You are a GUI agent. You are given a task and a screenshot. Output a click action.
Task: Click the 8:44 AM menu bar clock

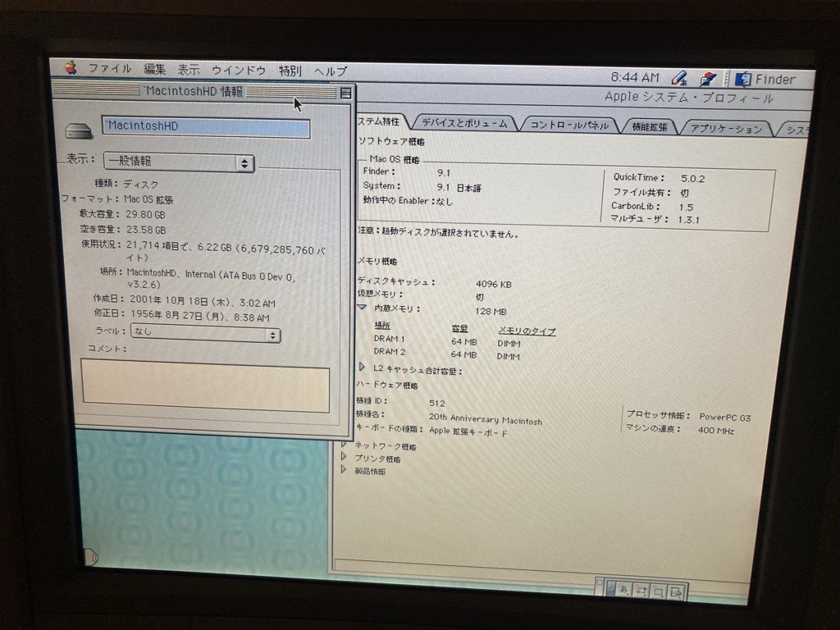point(635,78)
